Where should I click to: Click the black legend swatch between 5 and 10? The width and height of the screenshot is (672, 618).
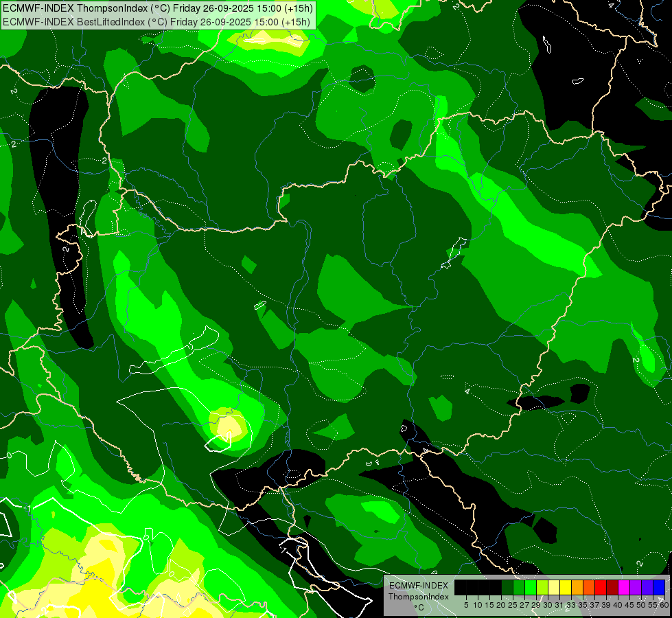click(472, 587)
